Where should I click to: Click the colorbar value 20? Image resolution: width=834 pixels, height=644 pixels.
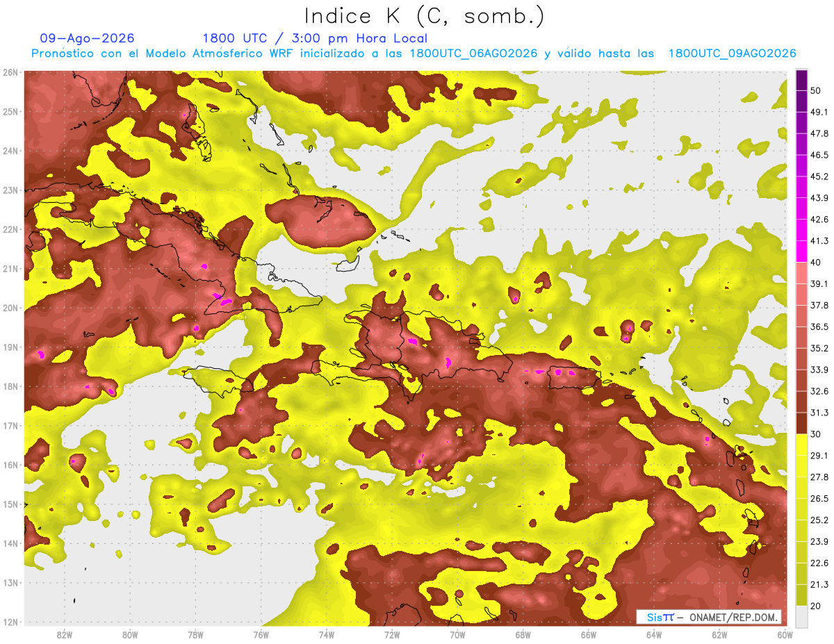(x=816, y=606)
